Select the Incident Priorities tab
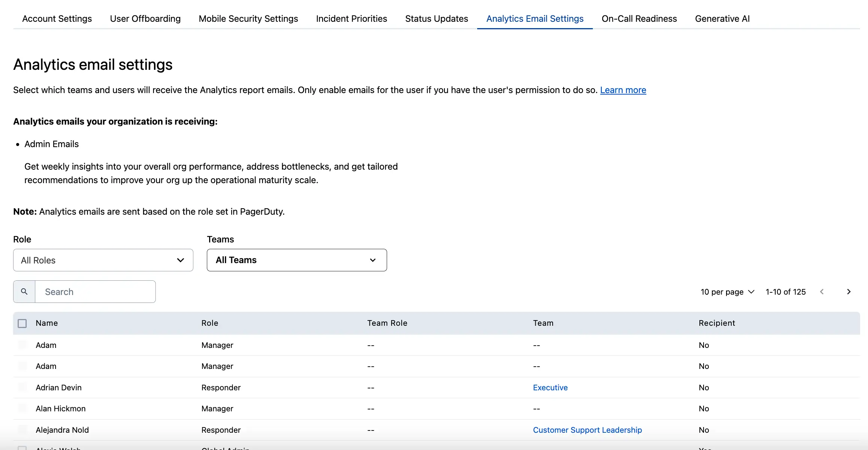 pos(351,19)
